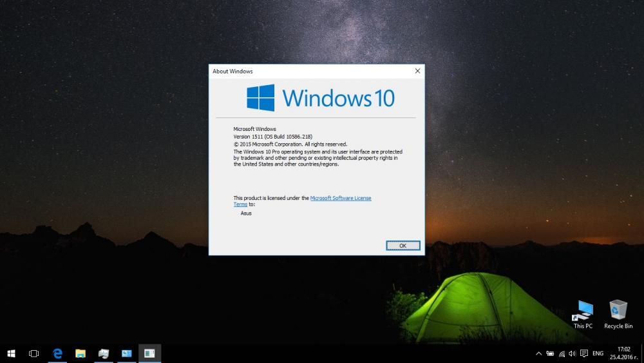Open the Wi-Fi network tray icon

[x=562, y=353]
